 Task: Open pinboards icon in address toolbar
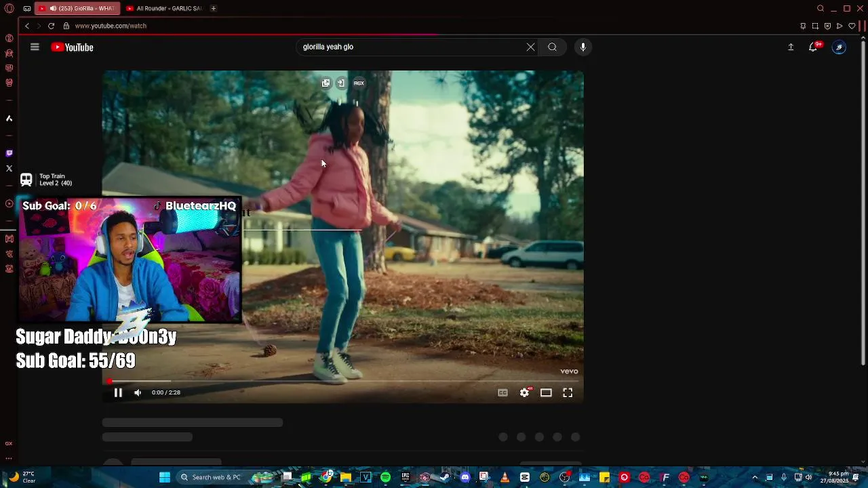[803, 26]
